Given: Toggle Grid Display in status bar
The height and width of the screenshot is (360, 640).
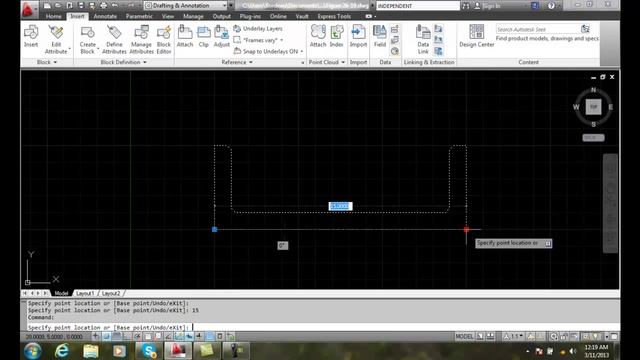Looking at the screenshot, I should tap(116, 336).
